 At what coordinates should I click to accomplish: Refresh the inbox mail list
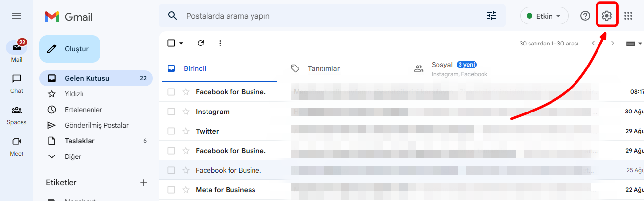tap(201, 43)
